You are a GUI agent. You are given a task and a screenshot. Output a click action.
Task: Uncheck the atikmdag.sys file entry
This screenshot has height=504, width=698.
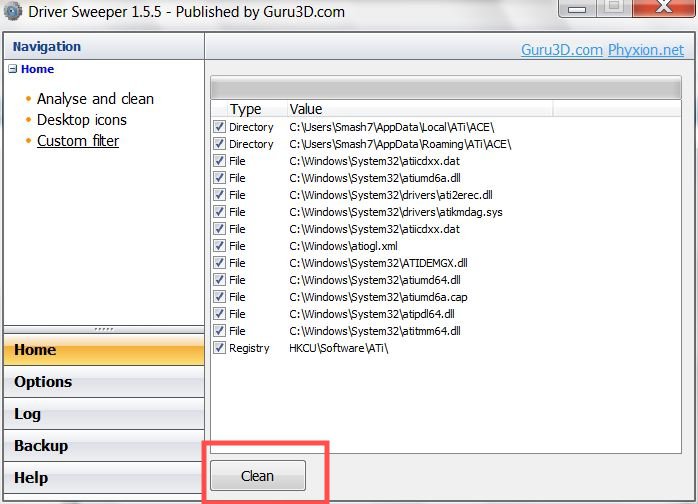(x=219, y=211)
